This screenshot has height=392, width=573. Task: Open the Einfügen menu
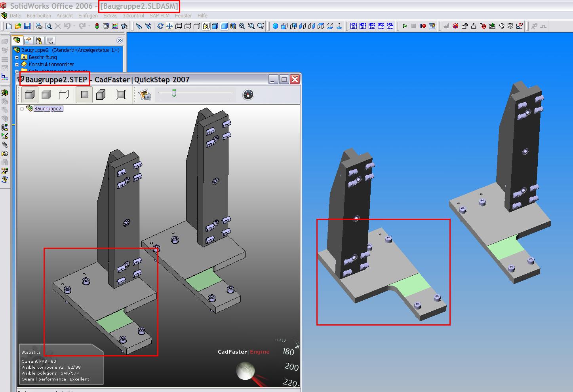[x=88, y=16]
